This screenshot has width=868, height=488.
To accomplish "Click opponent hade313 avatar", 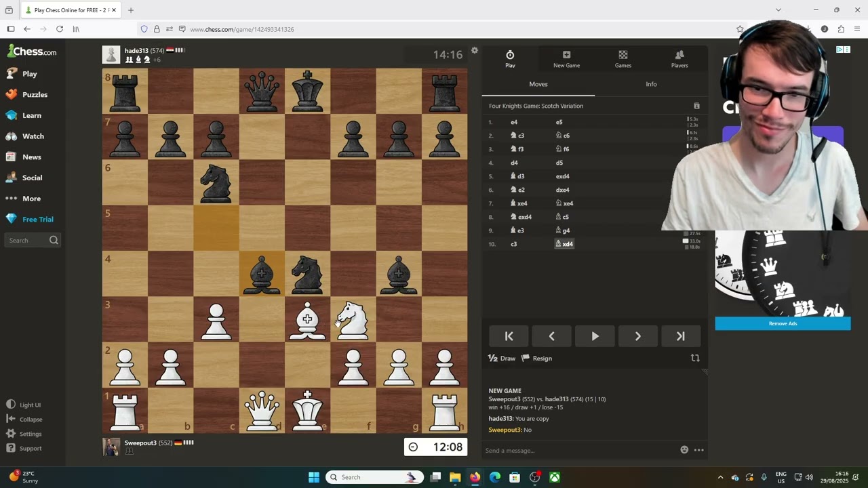I will tap(111, 55).
